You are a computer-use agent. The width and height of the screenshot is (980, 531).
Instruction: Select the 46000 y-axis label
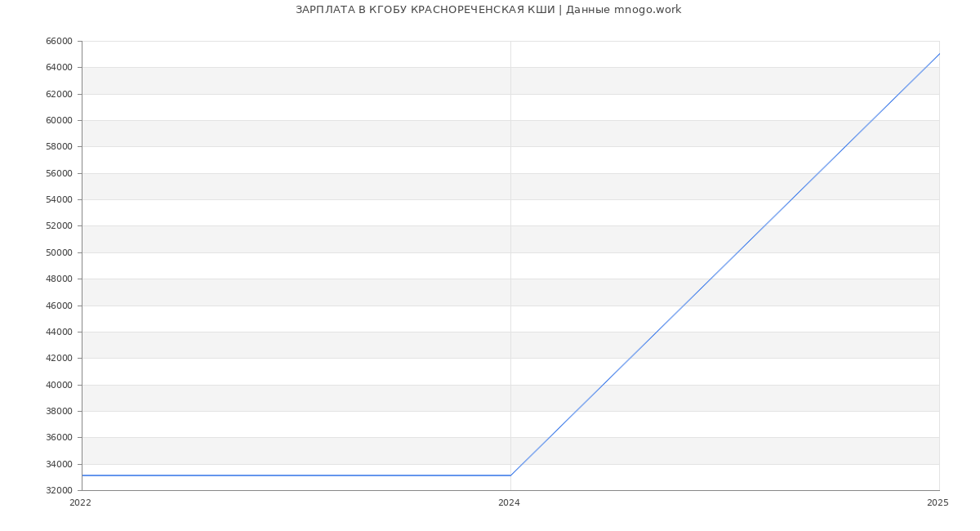(x=60, y=306)
